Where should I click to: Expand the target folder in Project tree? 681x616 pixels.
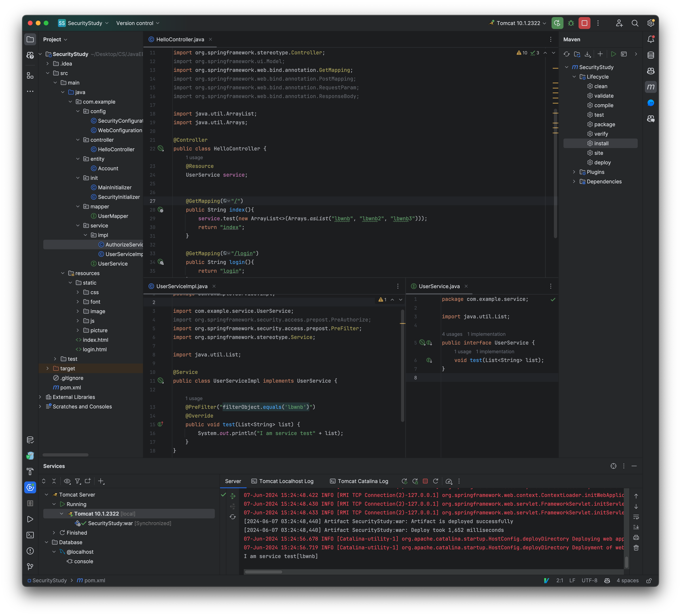[48, 369]
